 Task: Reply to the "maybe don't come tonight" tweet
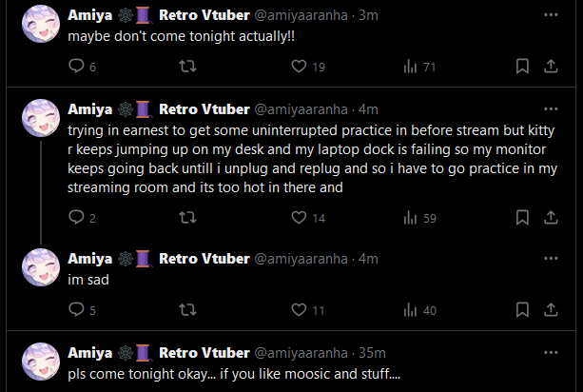(76, 67)
